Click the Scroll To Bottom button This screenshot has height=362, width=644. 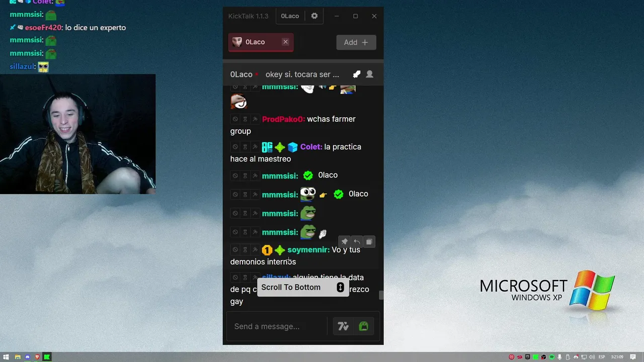coord(303,287)
